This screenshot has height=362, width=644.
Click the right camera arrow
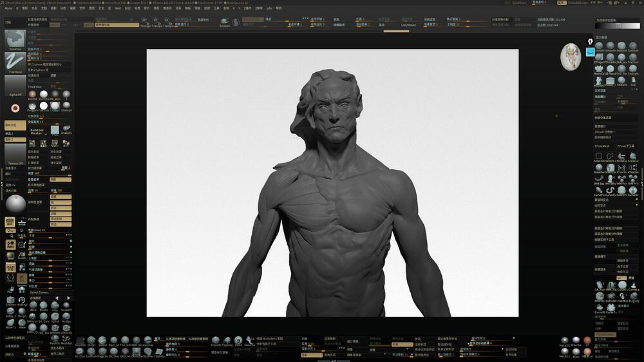pyautogui.click(x=68, y=298)
